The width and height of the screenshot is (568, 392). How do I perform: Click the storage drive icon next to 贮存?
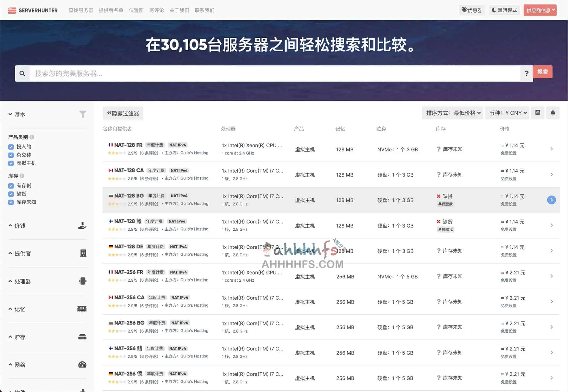[x=82, y=336]
